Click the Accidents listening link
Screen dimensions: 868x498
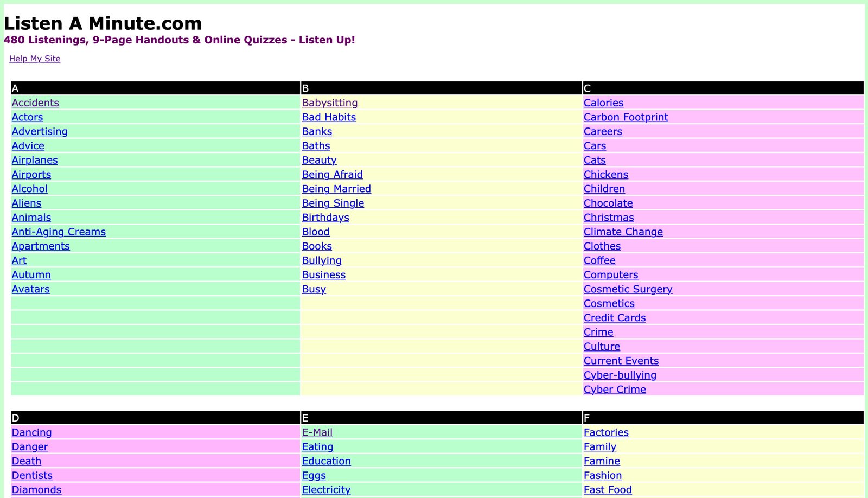pos(35,103)
